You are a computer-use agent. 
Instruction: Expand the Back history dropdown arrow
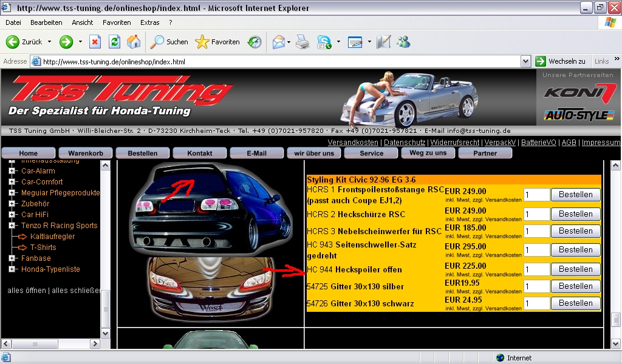[x=49, y=42]
